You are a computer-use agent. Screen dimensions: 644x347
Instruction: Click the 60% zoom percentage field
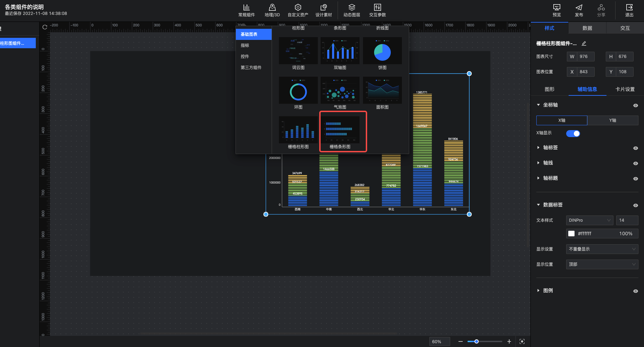pos(439,341)
